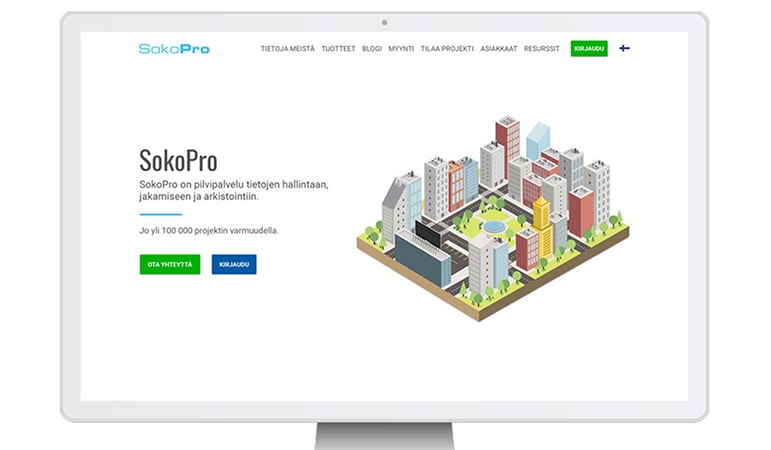Click the green Ota yhteyttä button
Screen dimensions: 771x450
[170, 265]
